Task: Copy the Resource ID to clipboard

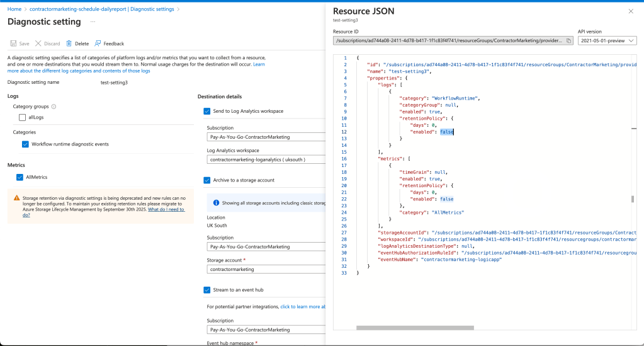Action: [x=569, y=41]
